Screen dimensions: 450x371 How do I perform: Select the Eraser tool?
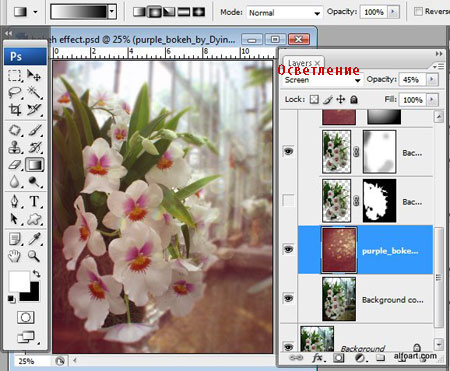click(x=15, y=165)
